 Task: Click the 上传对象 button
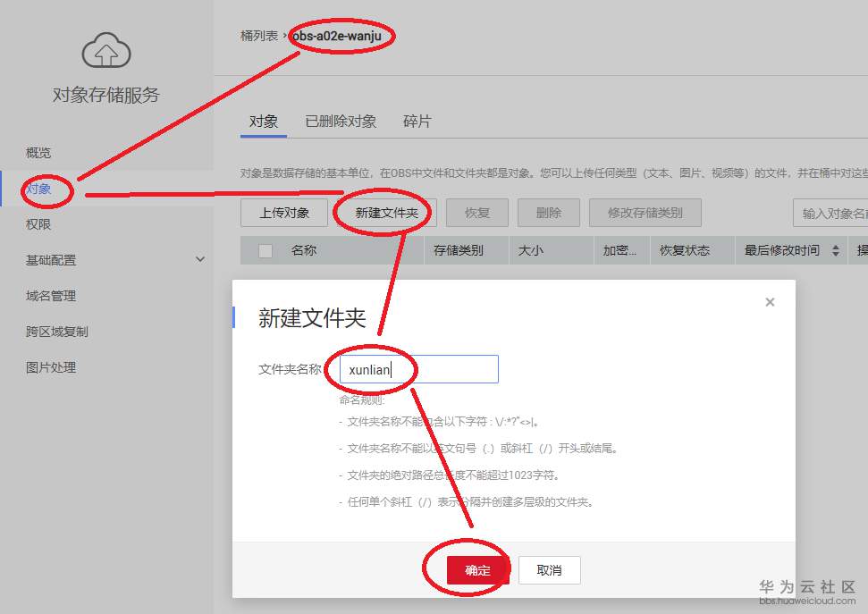pyautogui.click(x=283, y=213)
